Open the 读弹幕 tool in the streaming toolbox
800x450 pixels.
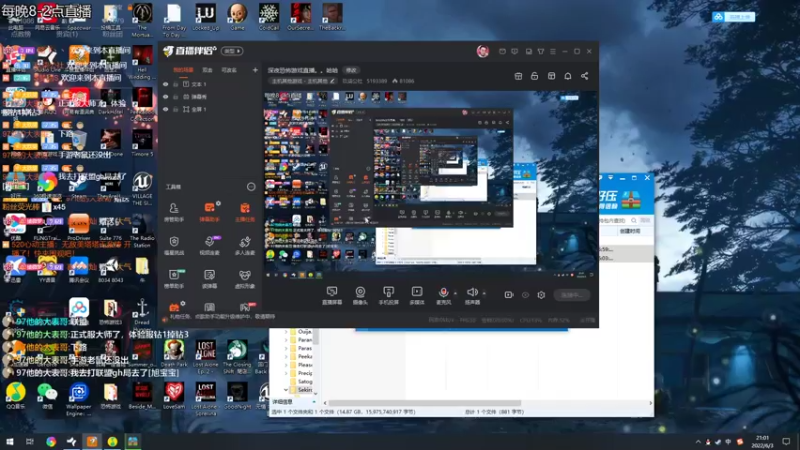point(209,279)
